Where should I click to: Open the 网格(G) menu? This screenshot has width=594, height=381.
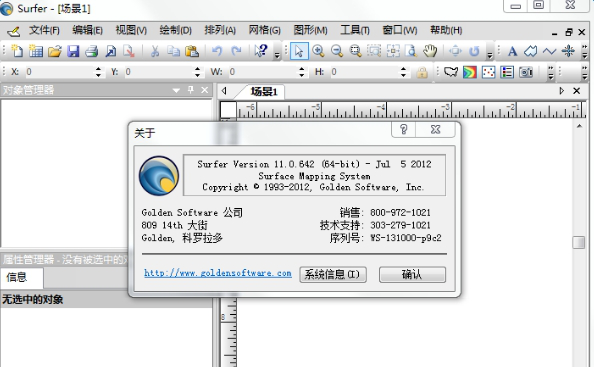pos(264,30)
